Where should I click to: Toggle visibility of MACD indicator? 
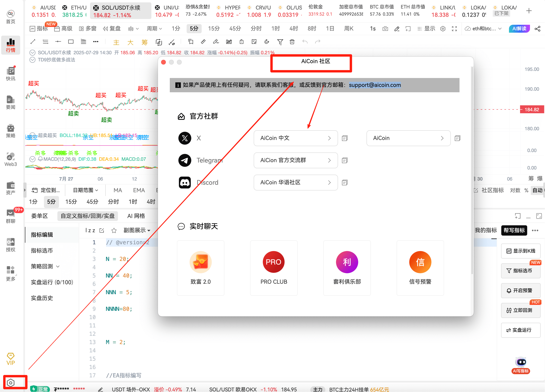(x=32, y=159)
